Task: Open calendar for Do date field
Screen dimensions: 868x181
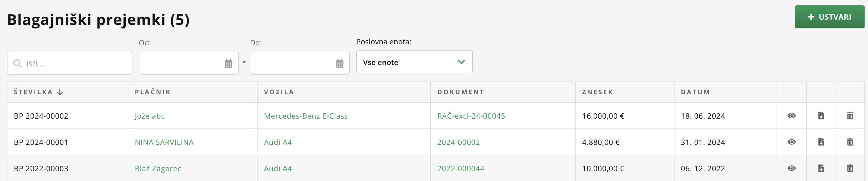Action: pos(340,63)
